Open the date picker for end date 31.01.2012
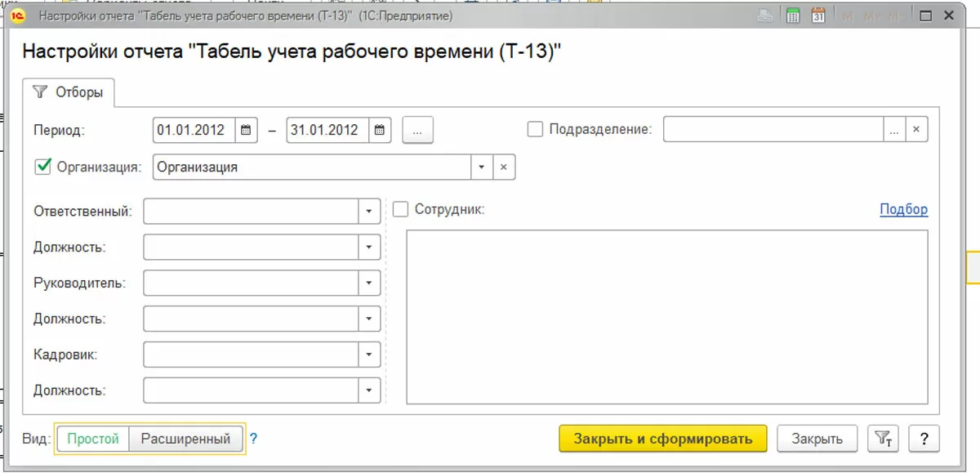This screenshot has width=980, height=473. click(x=380, y=130)
